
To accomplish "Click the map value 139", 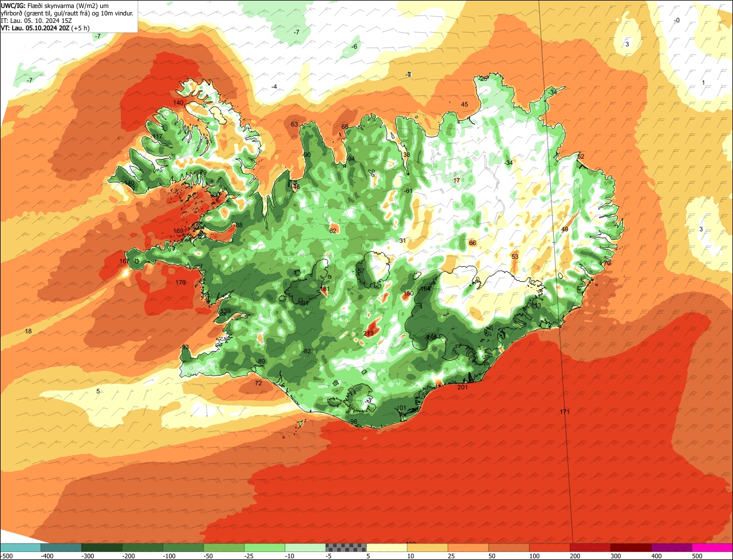I will [226, 311].
